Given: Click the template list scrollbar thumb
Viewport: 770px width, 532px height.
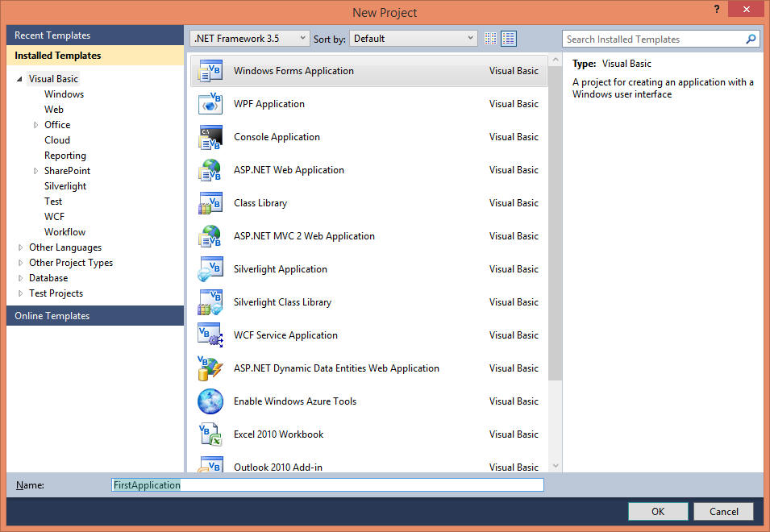Looking at the screenshot, I should [556, 223].
